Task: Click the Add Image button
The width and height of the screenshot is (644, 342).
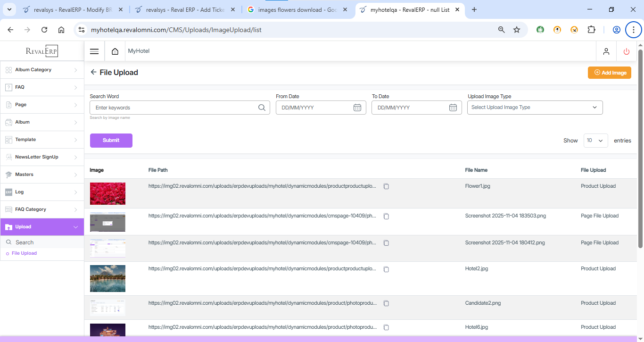Action: tap(609, 73)
